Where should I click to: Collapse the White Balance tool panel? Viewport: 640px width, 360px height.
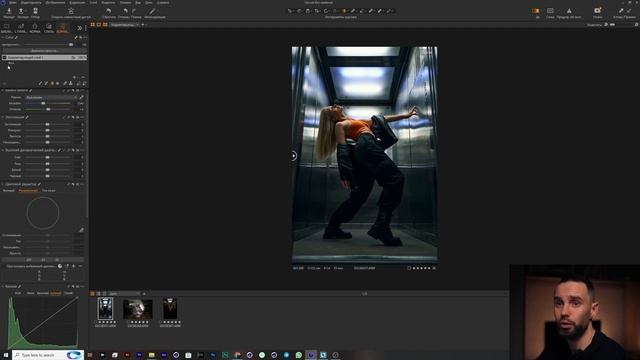pyautogui.click(x=2, y=90)
